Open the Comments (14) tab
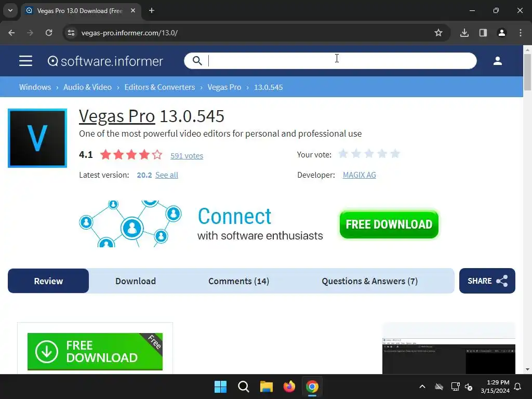Viewport: 532px width, 399px height. pos(239,281)
